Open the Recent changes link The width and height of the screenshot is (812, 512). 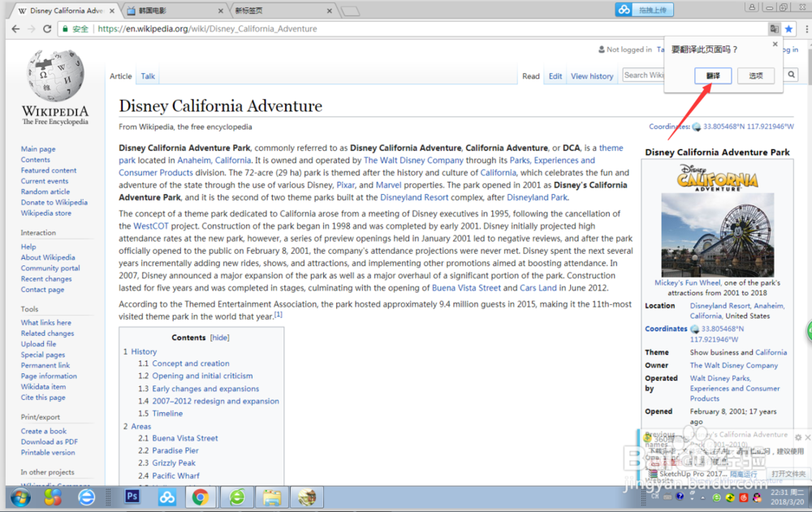[46, 279]
